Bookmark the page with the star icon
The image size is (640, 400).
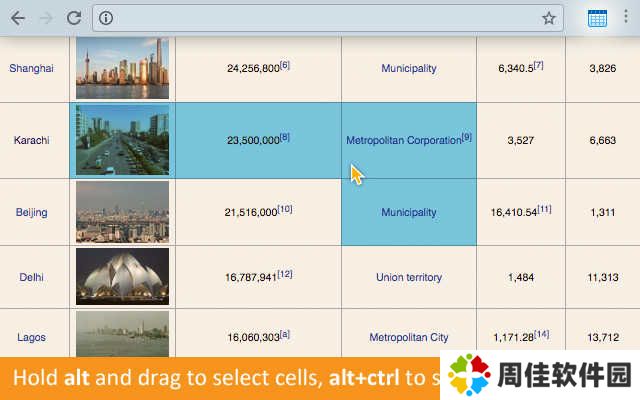point(549,18)
